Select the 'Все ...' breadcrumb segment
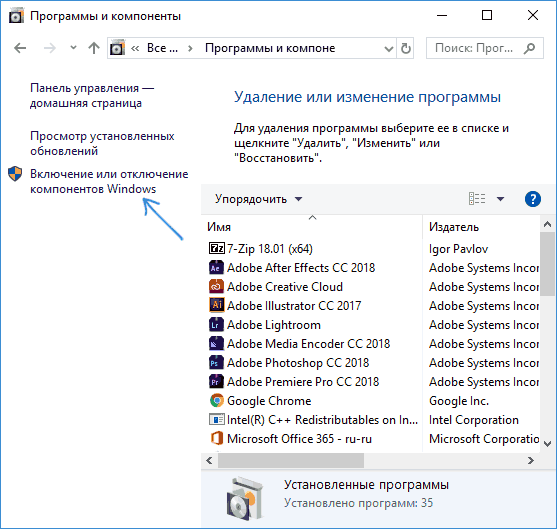 [x=162, y=48]
